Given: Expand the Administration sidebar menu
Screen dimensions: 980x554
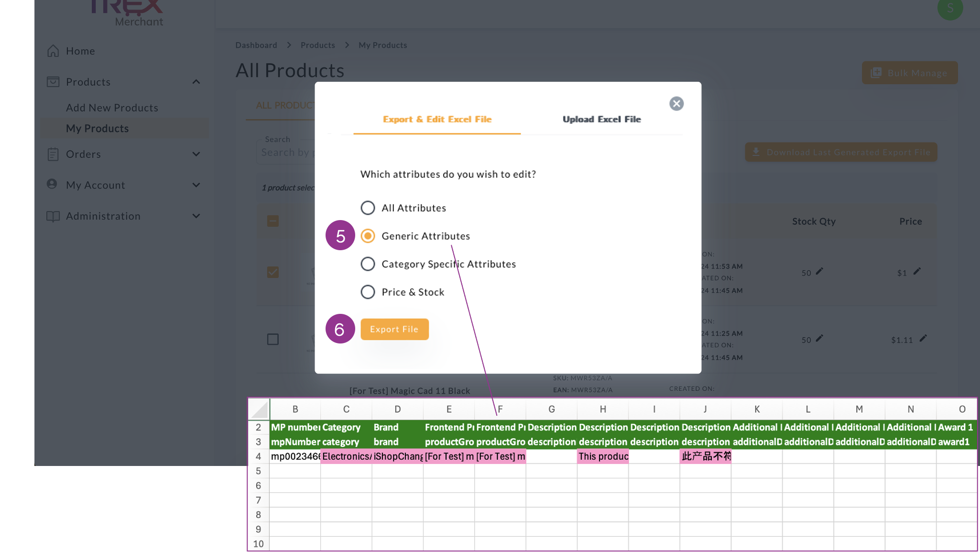Looking at the screenshot, I should [196, 216].
